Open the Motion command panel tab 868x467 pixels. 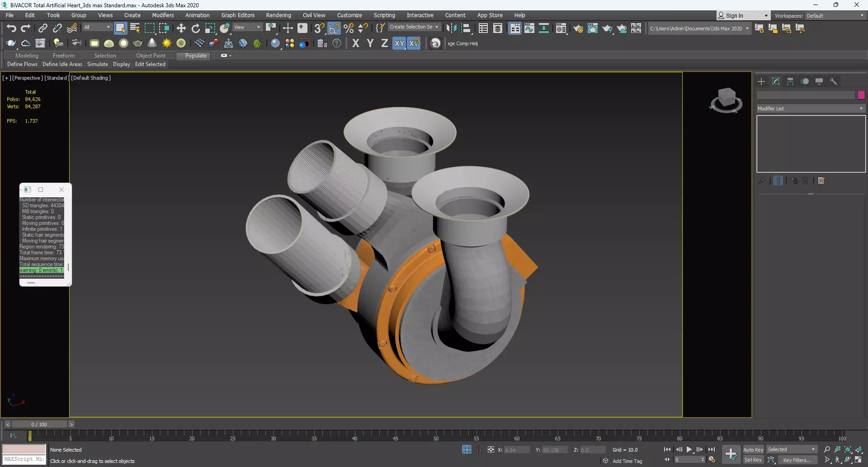pos(805,81)
